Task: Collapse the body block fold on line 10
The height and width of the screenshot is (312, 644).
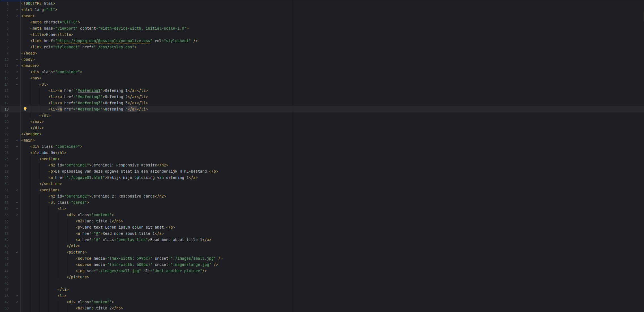Action: click(x=17, y=60)
